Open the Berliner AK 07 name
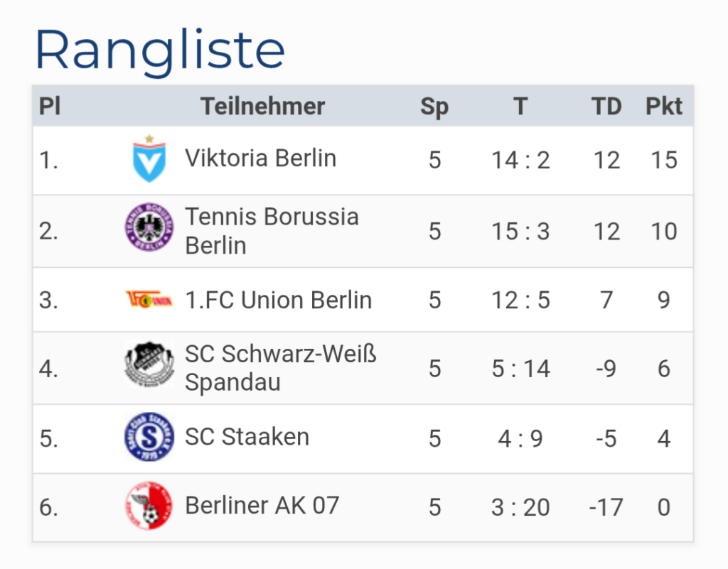This screenshot has height=569, width=728. coord(262,506)
